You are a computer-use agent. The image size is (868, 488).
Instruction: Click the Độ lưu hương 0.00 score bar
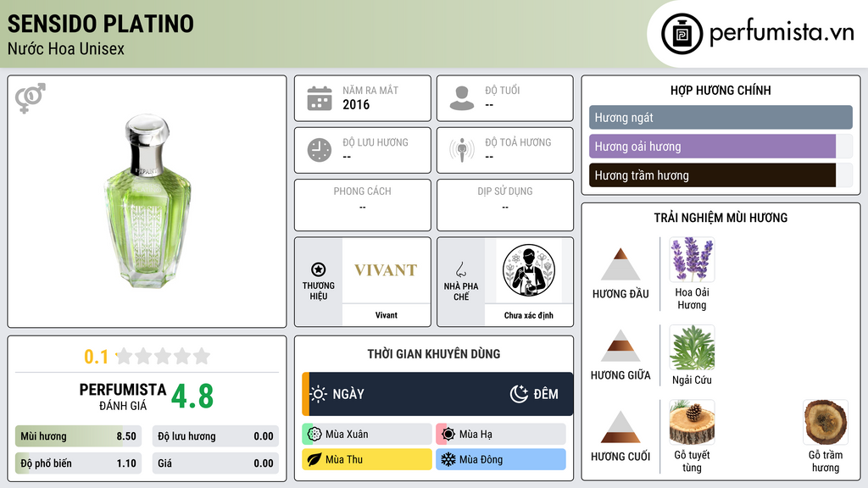click(215, 436)
